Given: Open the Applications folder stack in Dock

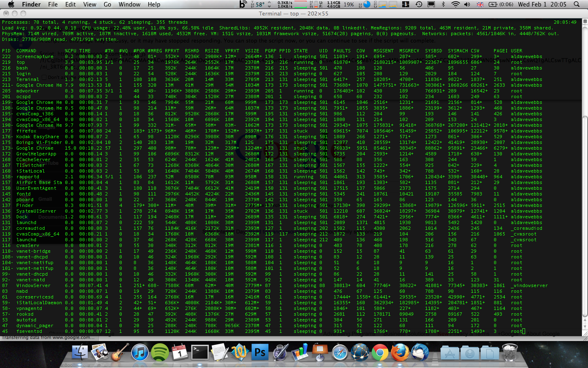Looking at the screenshot, I should (450, 352).
